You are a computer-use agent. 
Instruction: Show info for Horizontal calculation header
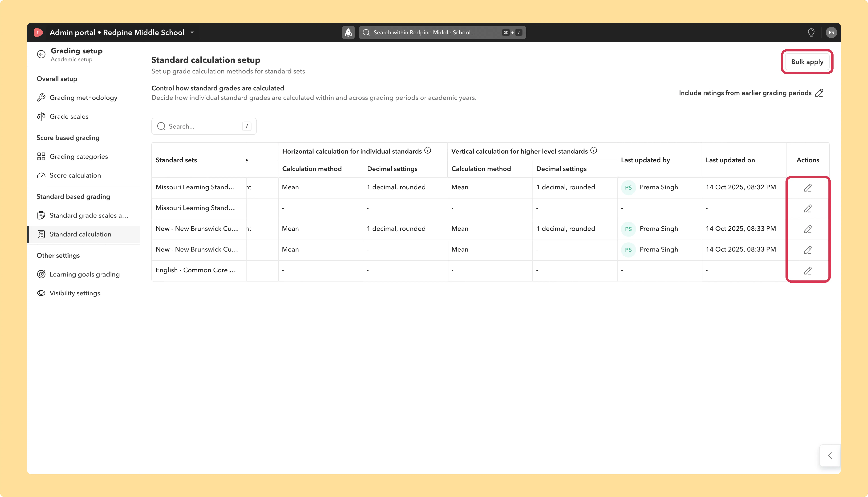(x=428, y=151)
